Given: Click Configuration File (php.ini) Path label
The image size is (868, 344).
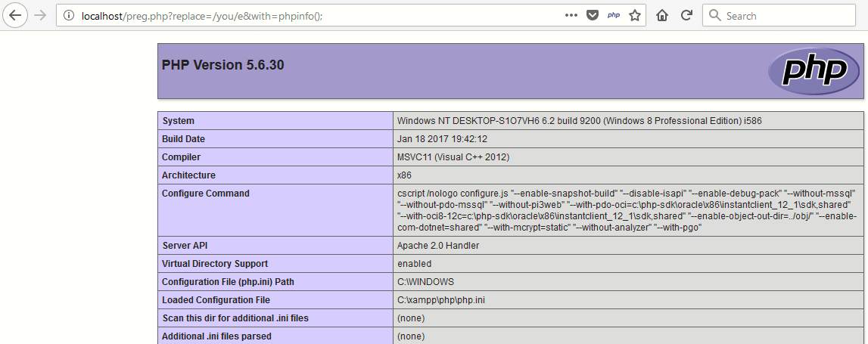Looking at the screenshot, I should pos(228,282).
